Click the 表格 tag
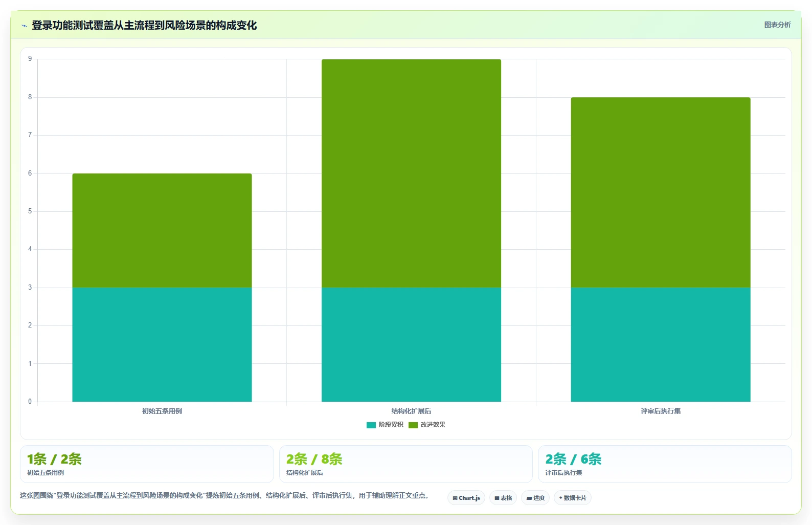Image resolution: width=812 pixels, height=525 pixels. [503, 498]
